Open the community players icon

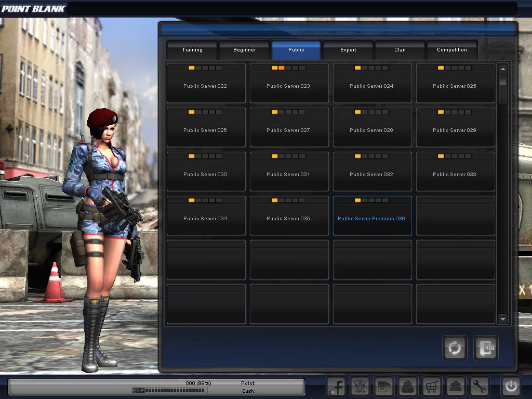(x=456, y=387)
